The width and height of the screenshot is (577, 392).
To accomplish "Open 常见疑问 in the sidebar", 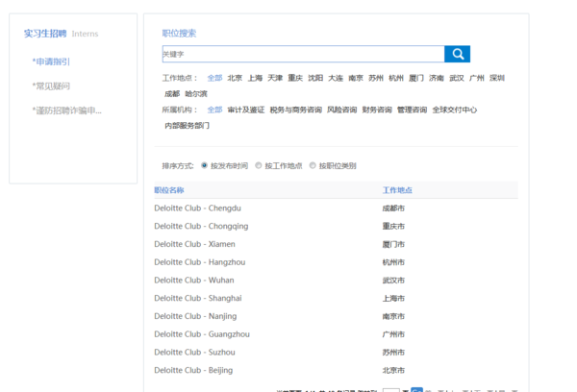I will 51,86.
